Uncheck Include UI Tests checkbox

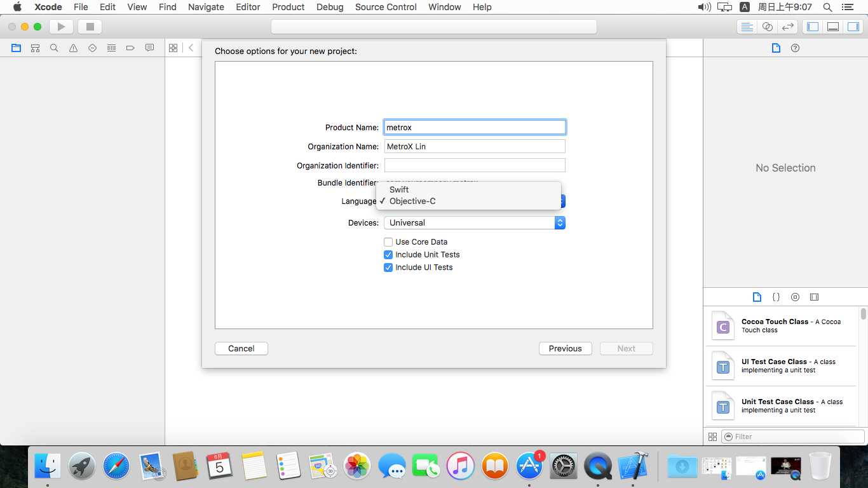coord(388,268)
